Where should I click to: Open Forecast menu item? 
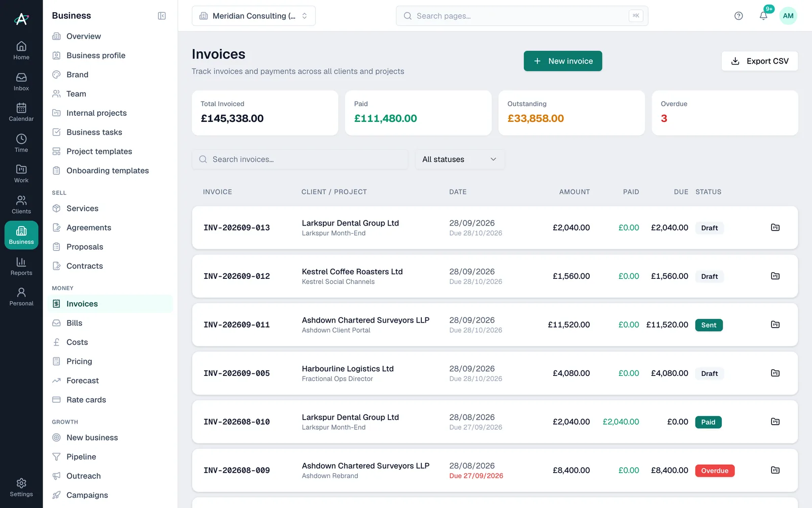[110, 380]
